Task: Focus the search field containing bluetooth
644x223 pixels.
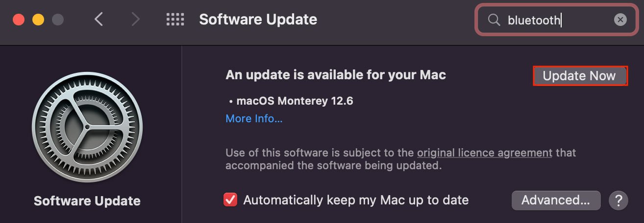Action: 559,20
